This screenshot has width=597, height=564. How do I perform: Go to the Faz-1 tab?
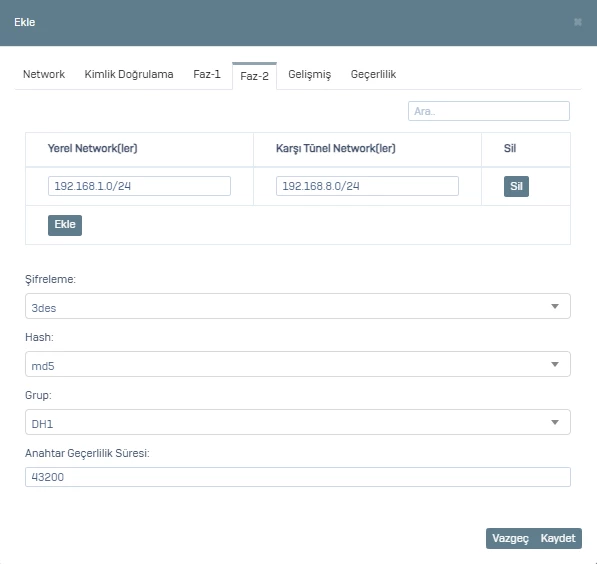(207, 74)
